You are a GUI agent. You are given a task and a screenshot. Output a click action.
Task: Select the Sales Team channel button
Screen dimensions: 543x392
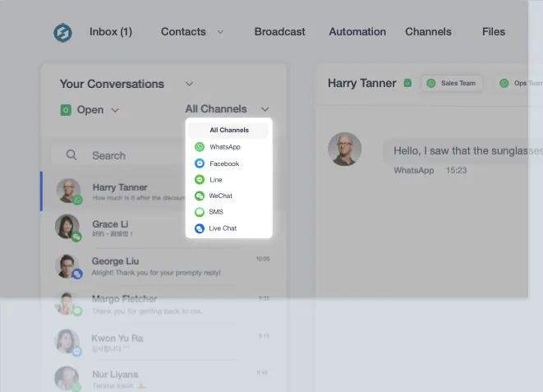coord(452,84)
